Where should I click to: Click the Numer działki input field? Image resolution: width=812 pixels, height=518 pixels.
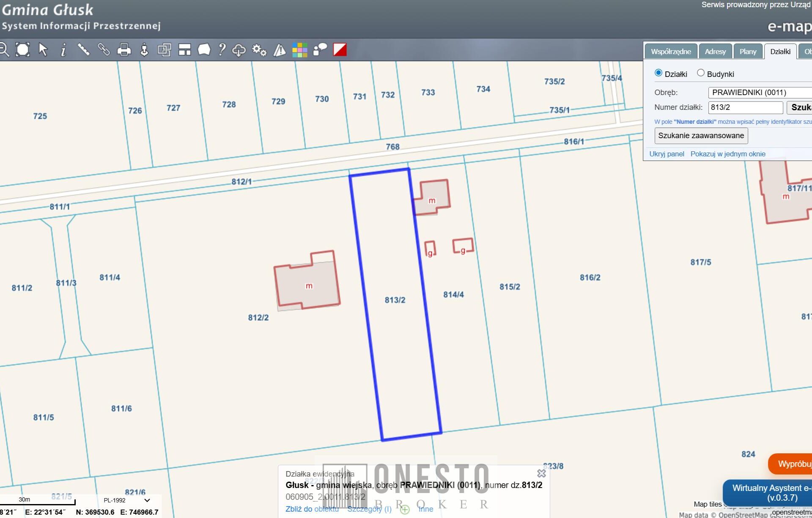(x=745, y=107)
